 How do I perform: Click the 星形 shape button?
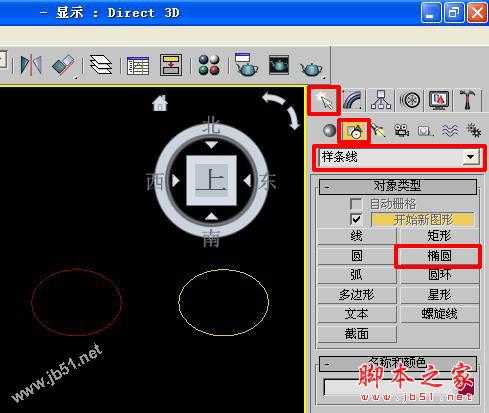click(x=439, y=295)
